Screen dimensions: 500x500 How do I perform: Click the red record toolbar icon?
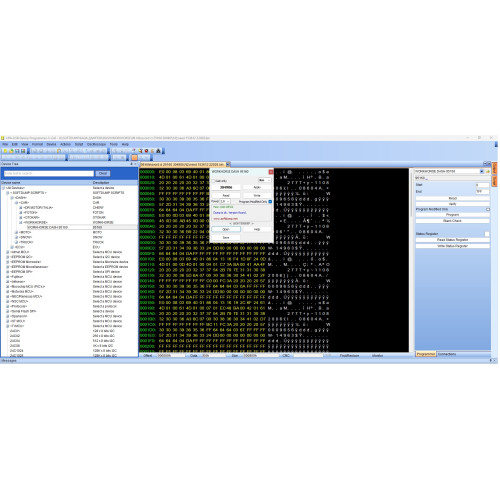point(146,151)
